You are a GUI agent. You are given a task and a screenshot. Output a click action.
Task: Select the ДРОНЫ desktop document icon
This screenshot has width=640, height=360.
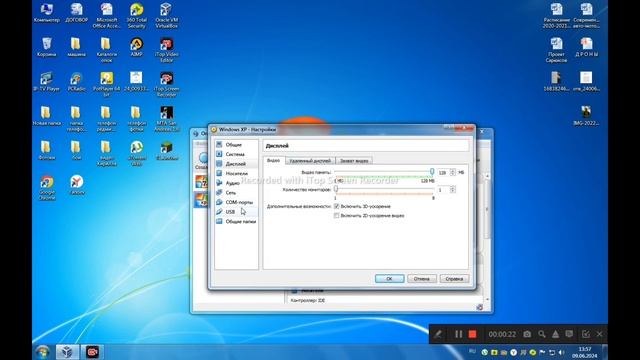pos(586,47)
